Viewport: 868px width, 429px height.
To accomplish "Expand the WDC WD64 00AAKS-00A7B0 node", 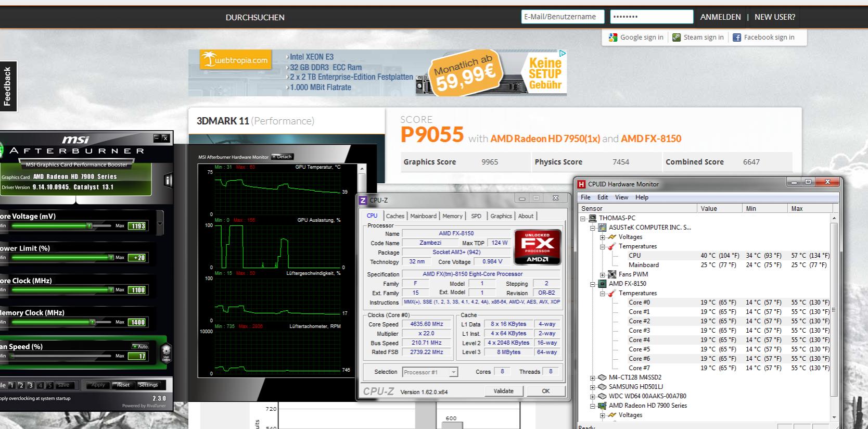I will pos(593,396).
